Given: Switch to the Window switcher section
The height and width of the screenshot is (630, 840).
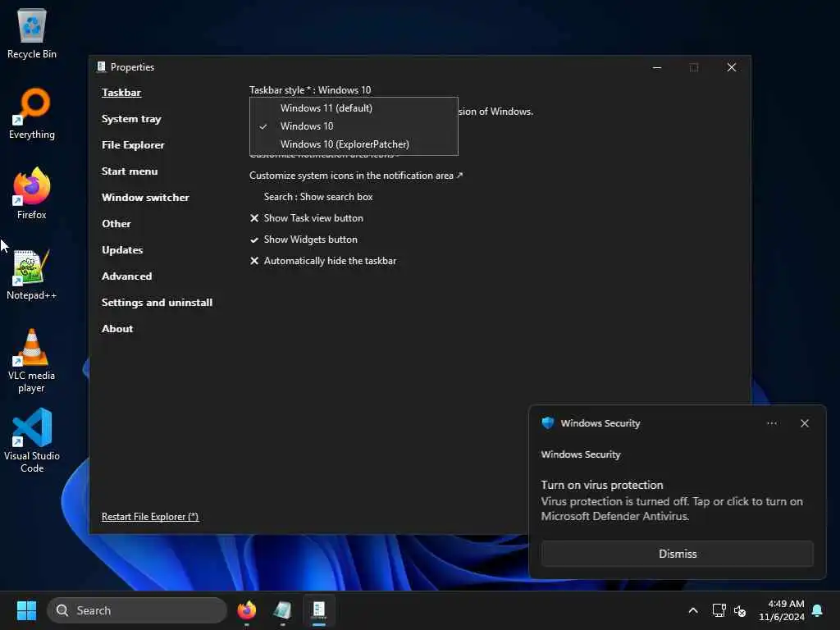Looking at the screenshot, I should pyautogui.click(x=145, y=197).
